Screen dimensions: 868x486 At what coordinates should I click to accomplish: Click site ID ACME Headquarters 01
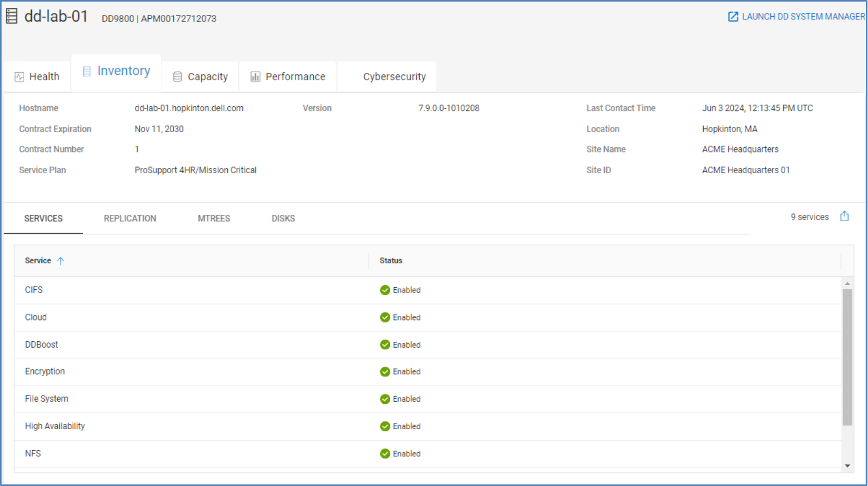click(x=746, y=170)
